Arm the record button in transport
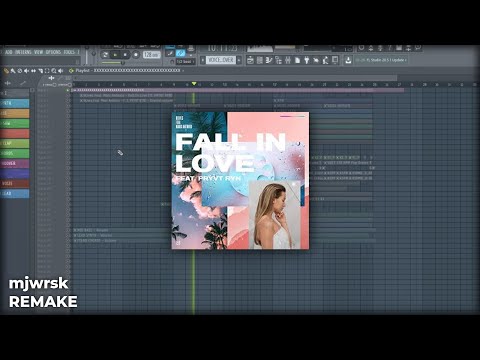 tap(136, 55)
